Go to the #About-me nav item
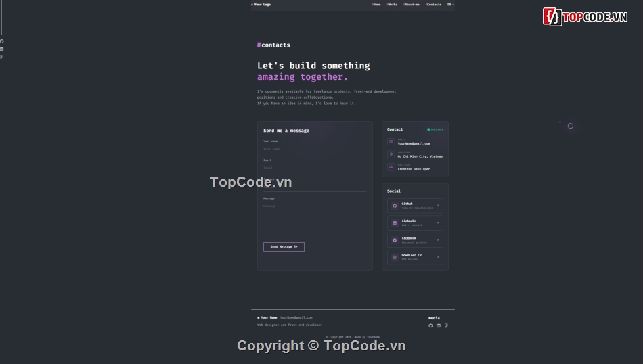 tap(412, 5)
